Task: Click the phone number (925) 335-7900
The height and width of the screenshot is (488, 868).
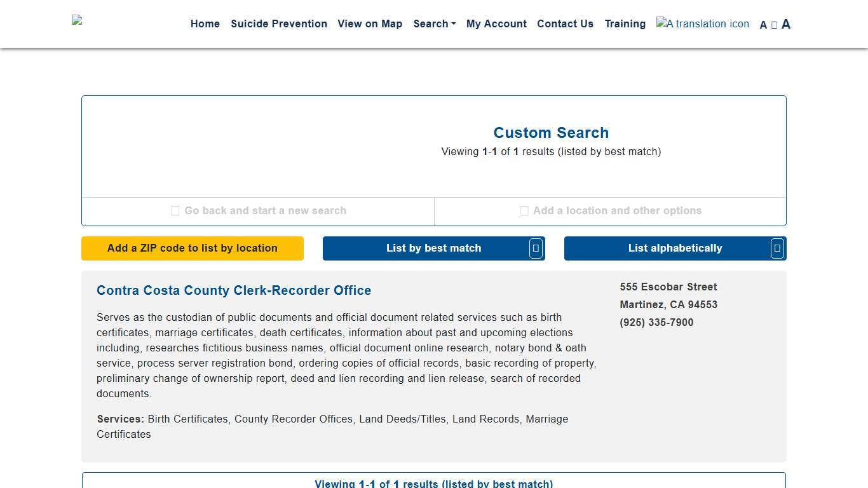Action: click(656, 323)
